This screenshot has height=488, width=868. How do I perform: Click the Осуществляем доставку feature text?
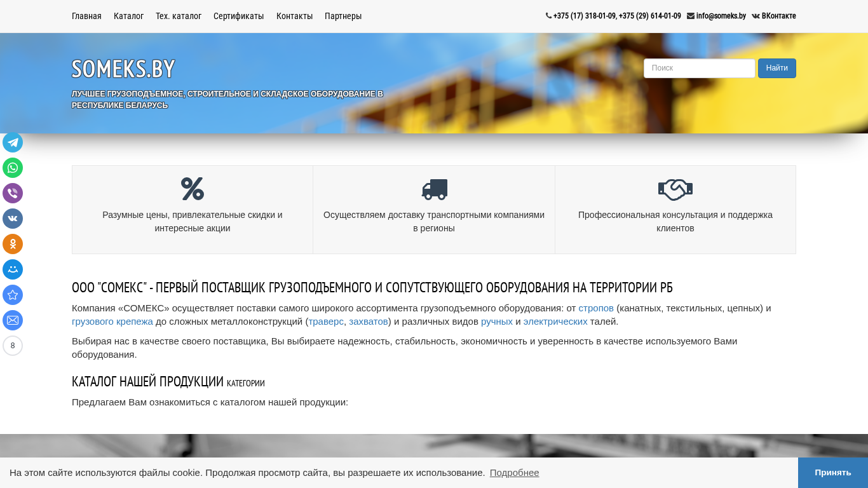pyautogui.click(x=434, y=221)
